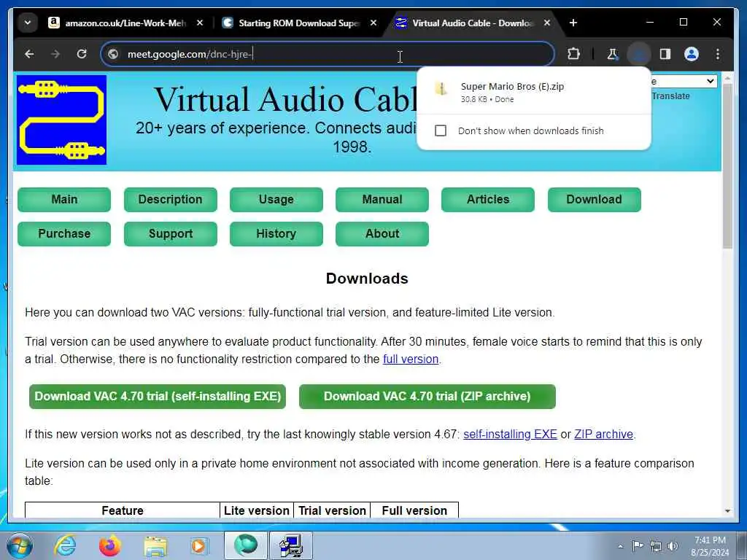
Task: Click the Lite version table header
Action: (x=257, y=510)
